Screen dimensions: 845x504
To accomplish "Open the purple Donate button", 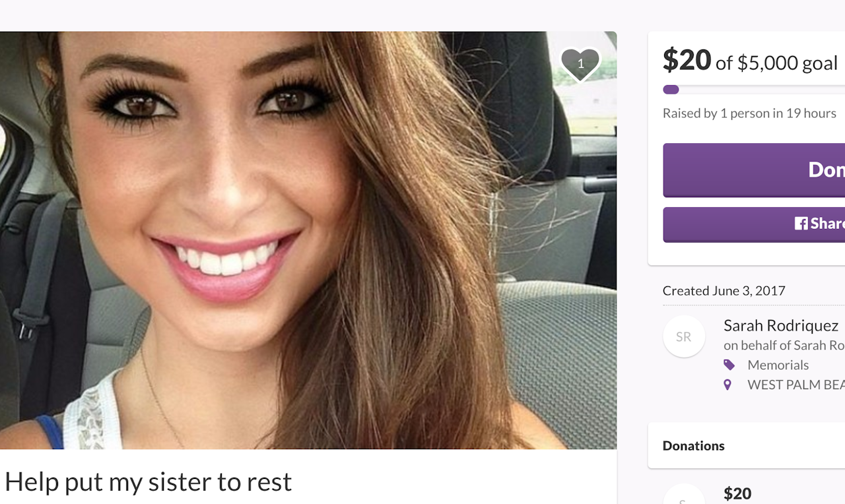I will pos(754,170).
